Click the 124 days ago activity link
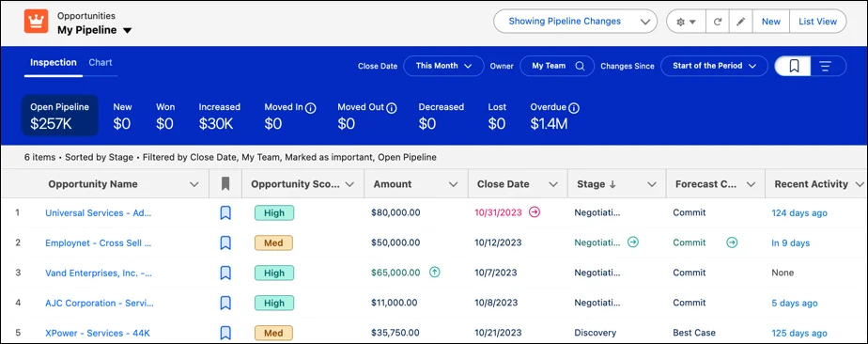The image size is (868, 344). click(799, 212)
